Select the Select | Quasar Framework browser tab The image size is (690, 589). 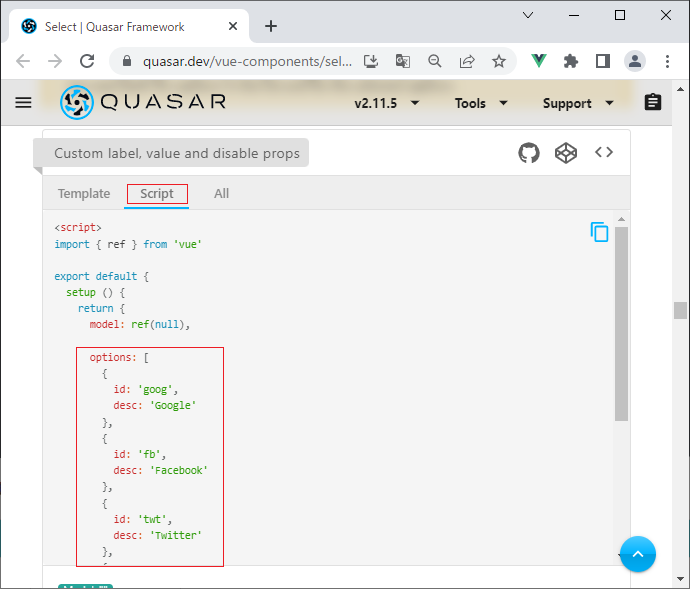click(128, 26)
